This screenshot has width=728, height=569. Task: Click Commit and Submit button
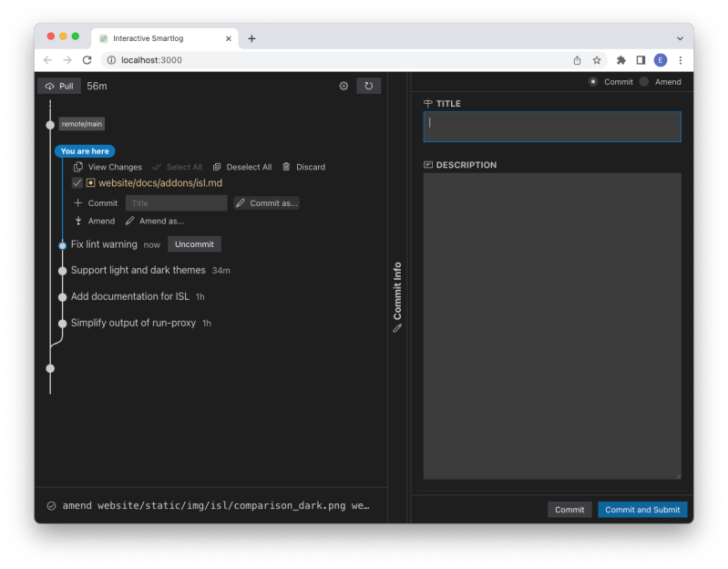pos(642,510)
